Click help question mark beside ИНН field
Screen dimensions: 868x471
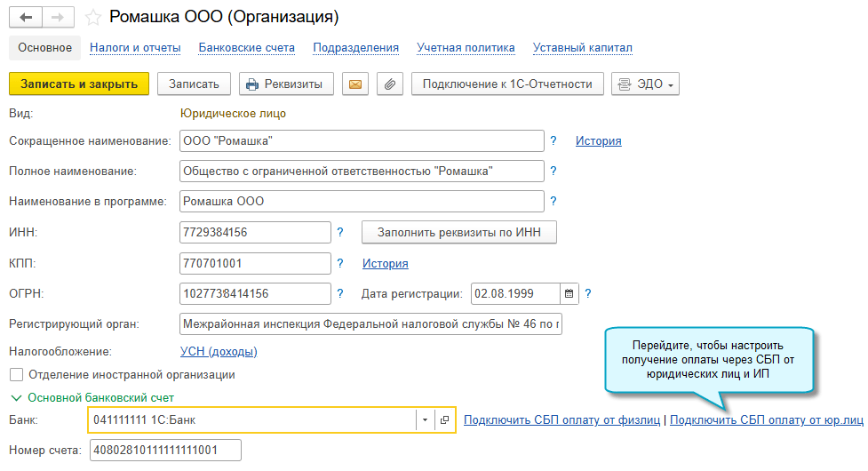[x=339, y=233]
